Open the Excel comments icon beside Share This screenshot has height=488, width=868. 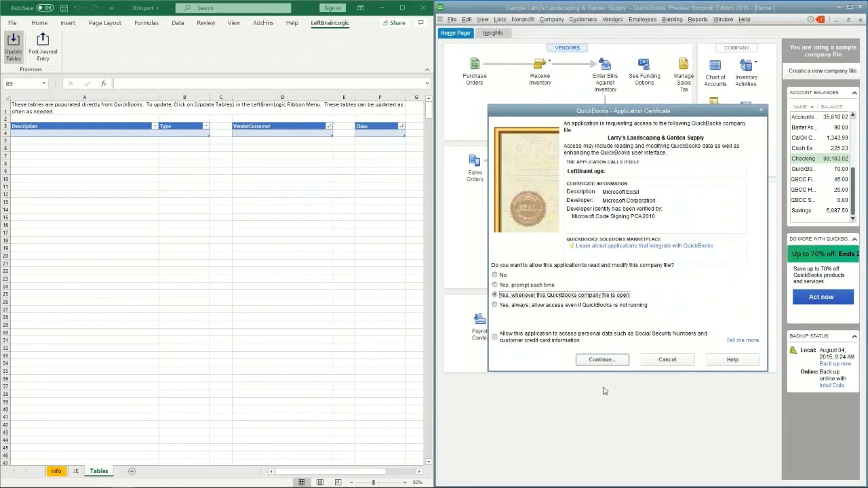[420, 22]
